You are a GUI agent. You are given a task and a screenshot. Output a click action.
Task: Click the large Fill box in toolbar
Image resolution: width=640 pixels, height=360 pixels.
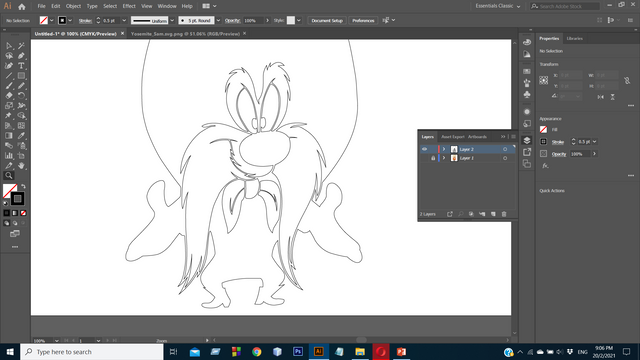click(x=9, y=190)
